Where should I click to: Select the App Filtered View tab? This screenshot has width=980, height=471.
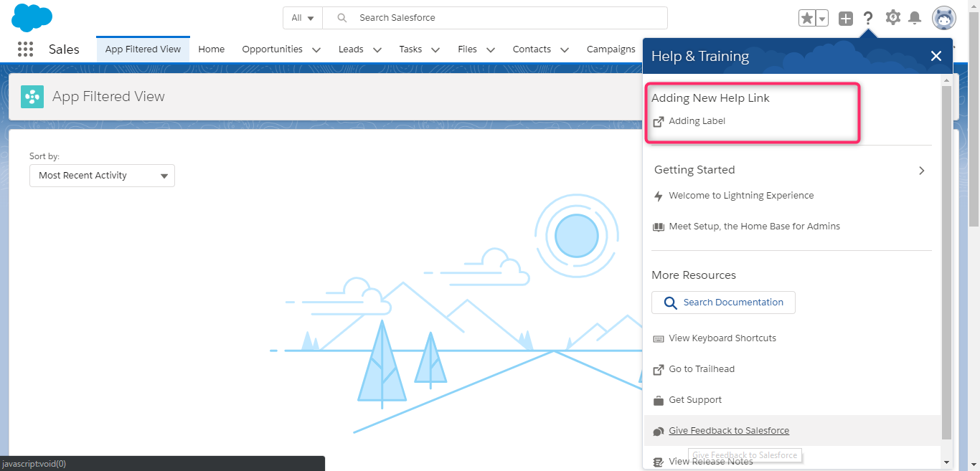[x=143, y=49]
